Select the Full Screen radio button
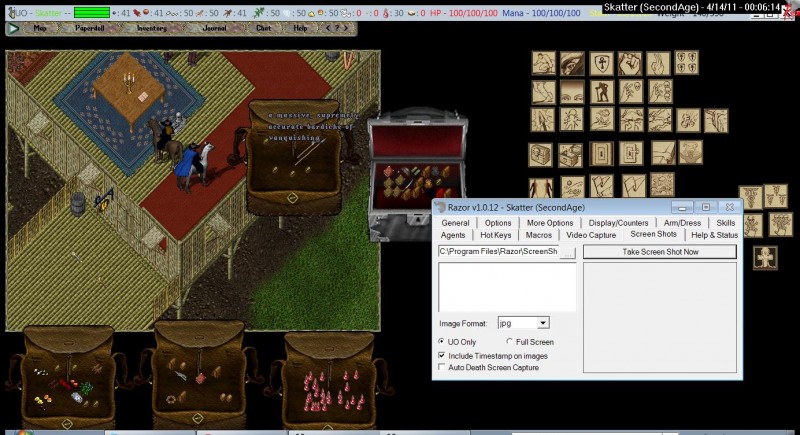Screen dimensions: 800x435 click(x=512, y=342)
